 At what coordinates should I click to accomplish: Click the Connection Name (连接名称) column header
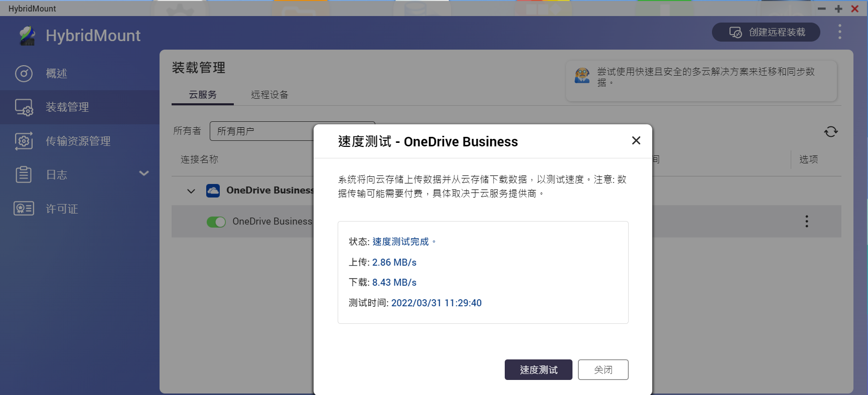(200, 159)
